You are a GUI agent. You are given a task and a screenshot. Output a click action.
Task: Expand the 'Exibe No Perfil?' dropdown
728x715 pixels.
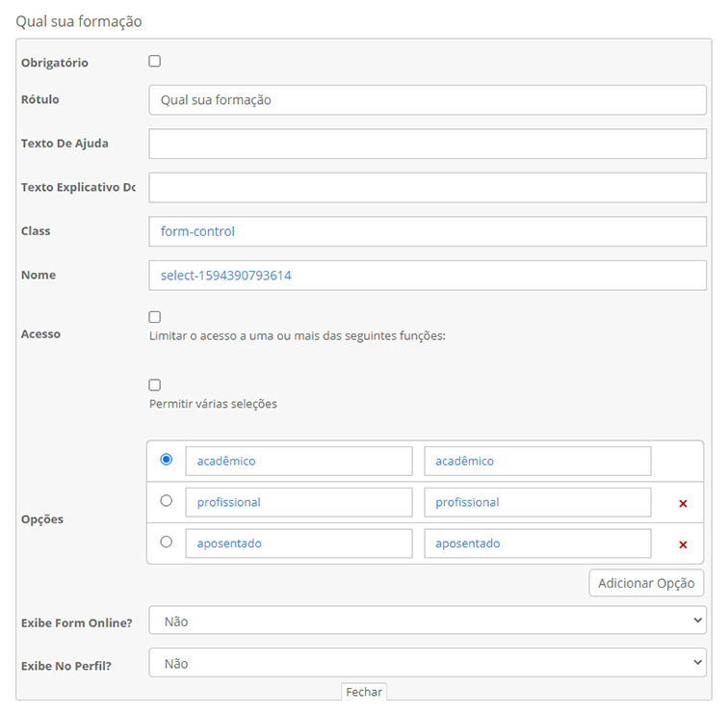(428, 663)
